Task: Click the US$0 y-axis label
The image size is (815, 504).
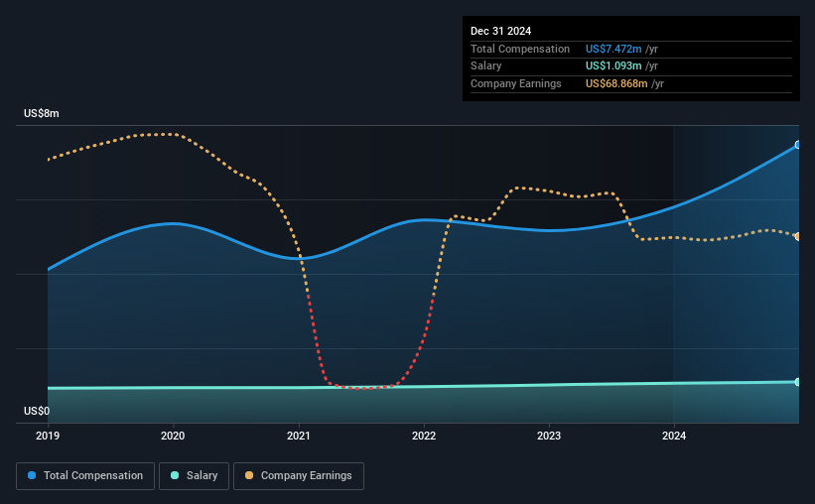Action: (x=37, y=411)
